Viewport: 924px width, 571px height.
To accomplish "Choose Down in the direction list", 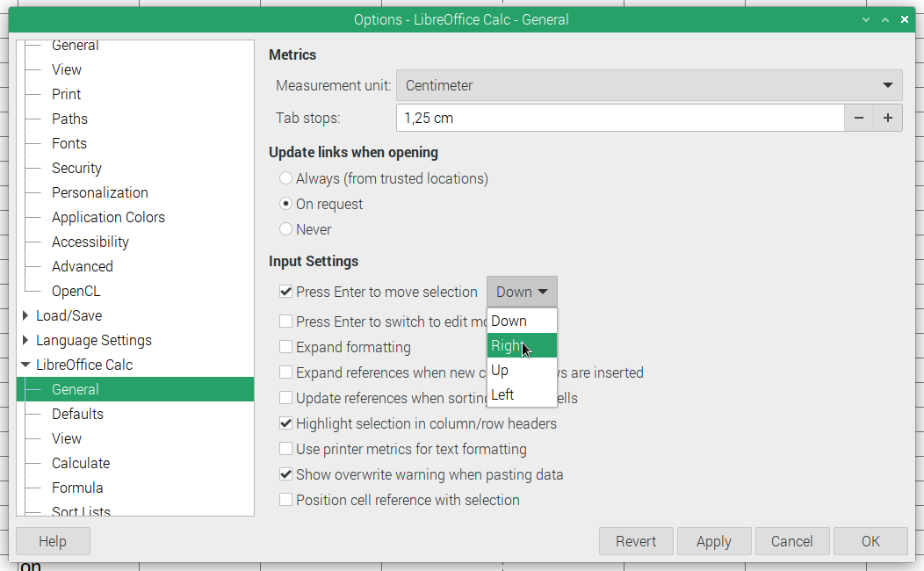I will (x=522, y=322).
